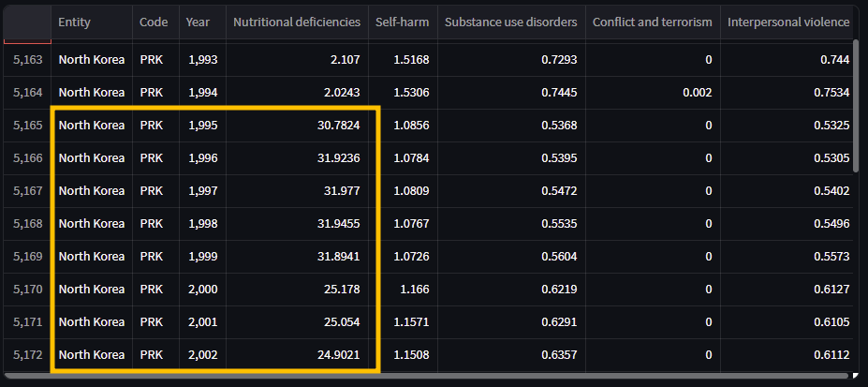This screenshot has width=868, height=387.
Task: Select Substance use value 0.7293
Action: (x=511, y=60)
